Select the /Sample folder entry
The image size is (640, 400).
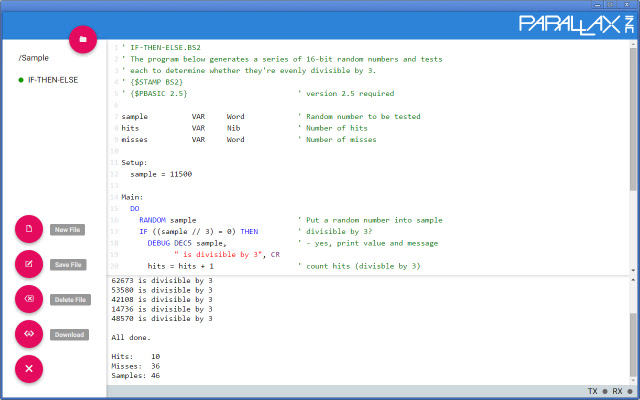[x=35, y=58]
